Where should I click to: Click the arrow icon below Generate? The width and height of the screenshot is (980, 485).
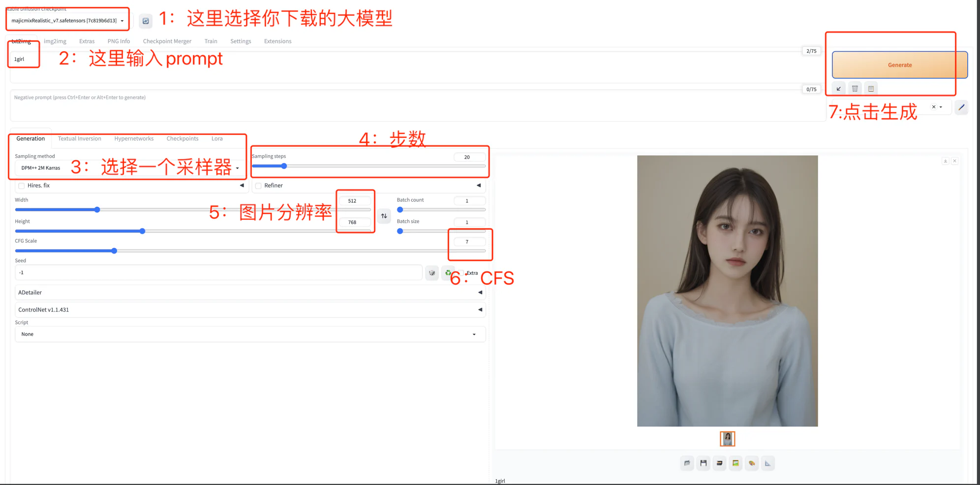pos(838,89)
